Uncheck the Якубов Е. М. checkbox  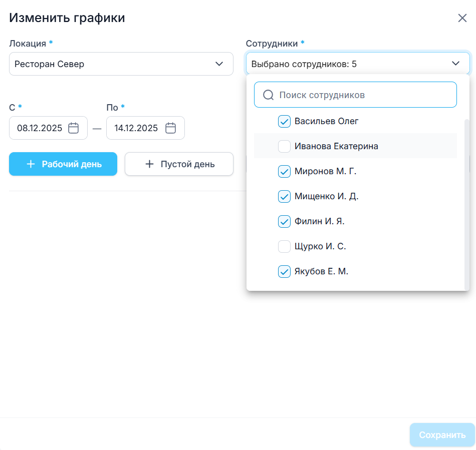coord(284,271)
